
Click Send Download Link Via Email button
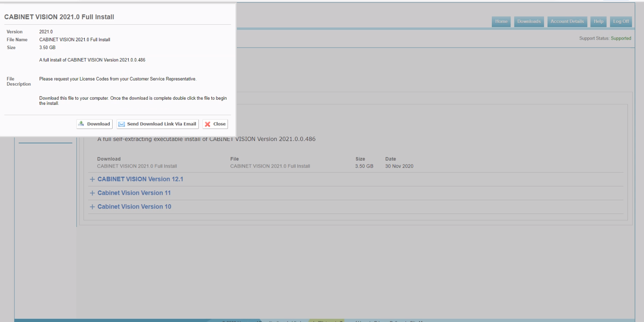(x=158, y=124)
